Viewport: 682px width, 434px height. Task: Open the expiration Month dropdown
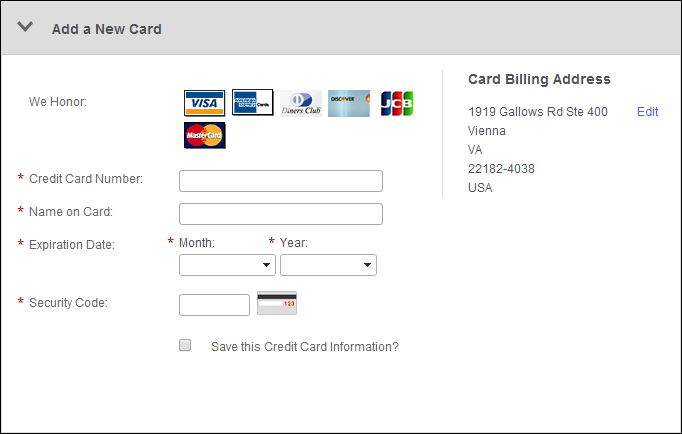(227, 265)
